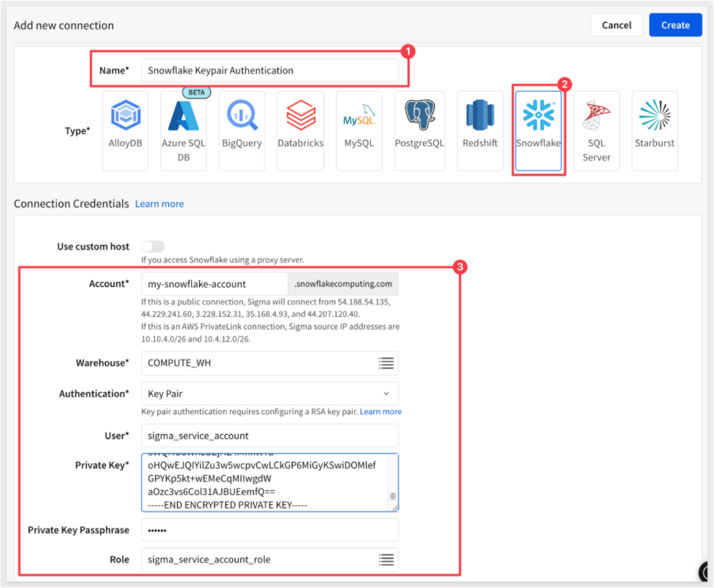Open the Connection Credentials Learn more link
Viewport: 714px width, 588px height.
tap(159, 203)
